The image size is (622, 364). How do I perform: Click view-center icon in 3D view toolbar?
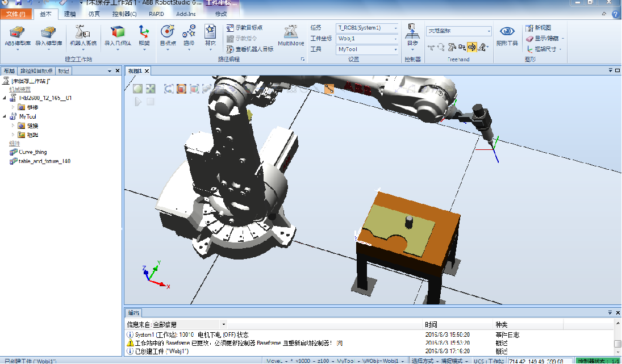151,89
